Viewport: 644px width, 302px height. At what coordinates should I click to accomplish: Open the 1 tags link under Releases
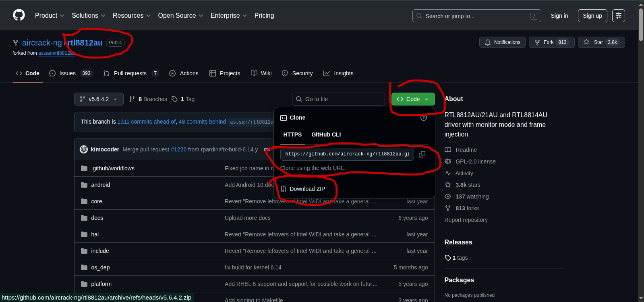pos(456,258)
